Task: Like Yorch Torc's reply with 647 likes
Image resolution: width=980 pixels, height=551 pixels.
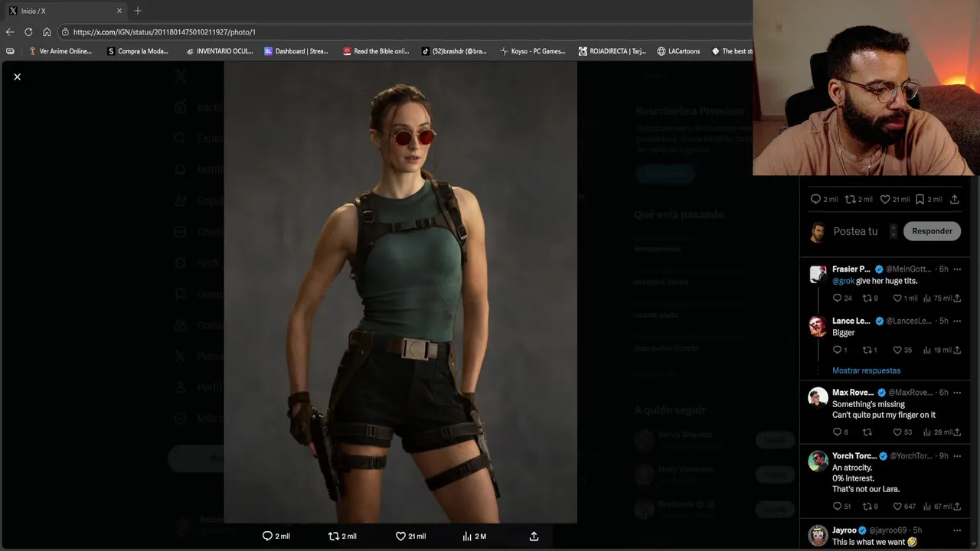Action: pyautogui.click(x=897, y=507)
